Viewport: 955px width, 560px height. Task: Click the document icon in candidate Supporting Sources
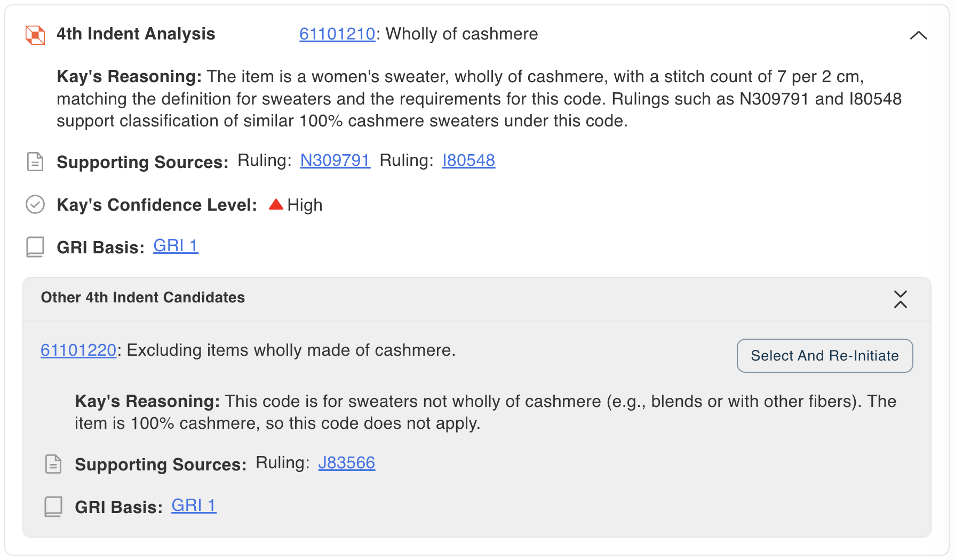pos(53,464)
